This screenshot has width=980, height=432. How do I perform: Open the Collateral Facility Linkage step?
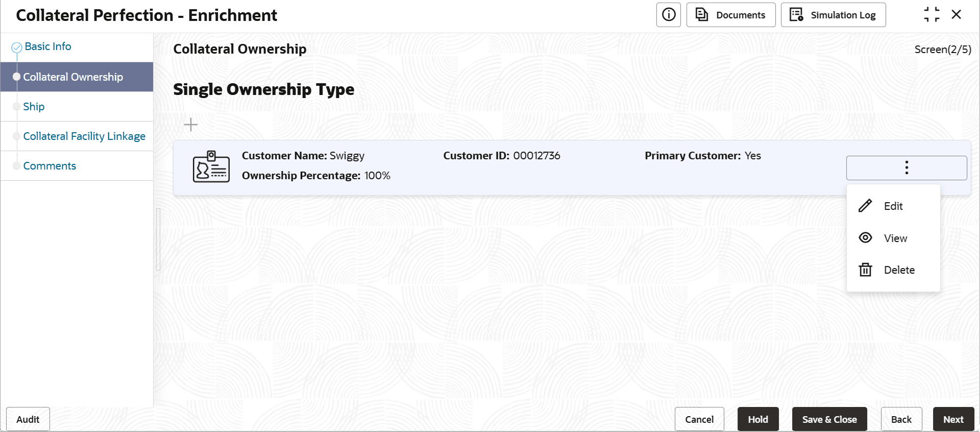(x=84, y=136)
